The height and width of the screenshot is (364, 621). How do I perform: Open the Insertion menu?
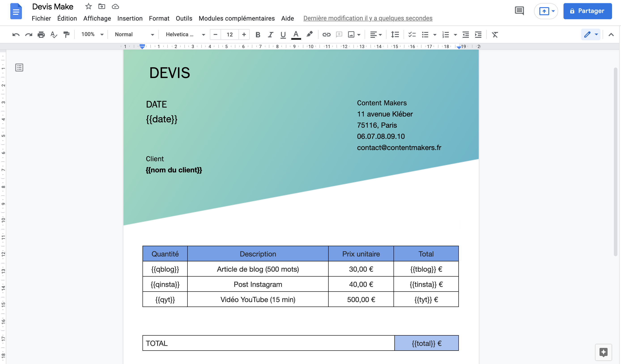click(130, 19)
